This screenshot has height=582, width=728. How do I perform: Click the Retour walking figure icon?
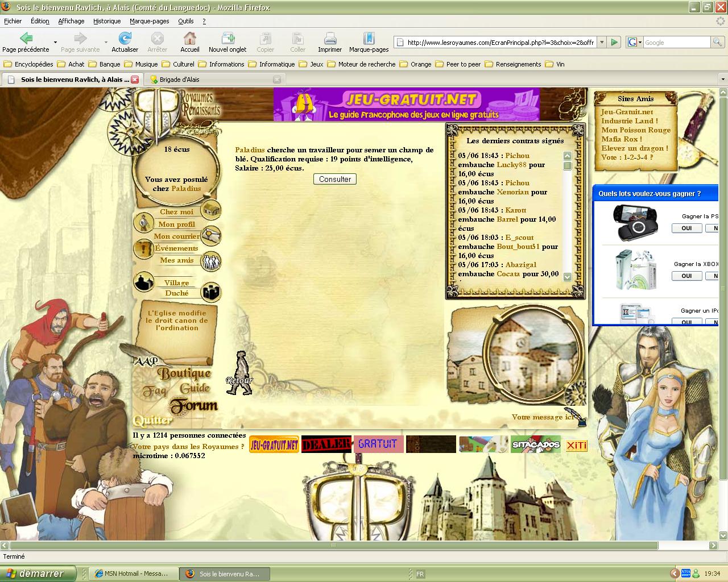pyautogui.click(x=241, y=373)
